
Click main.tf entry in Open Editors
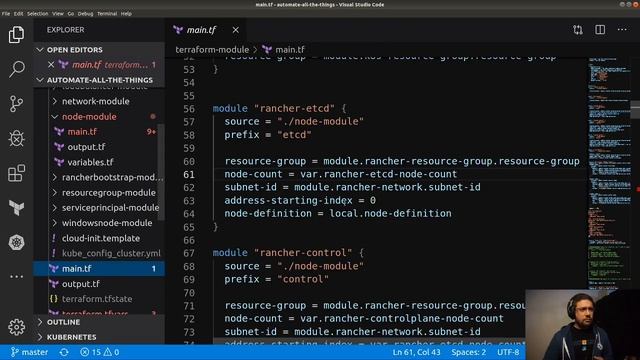[x=99, y=64]
